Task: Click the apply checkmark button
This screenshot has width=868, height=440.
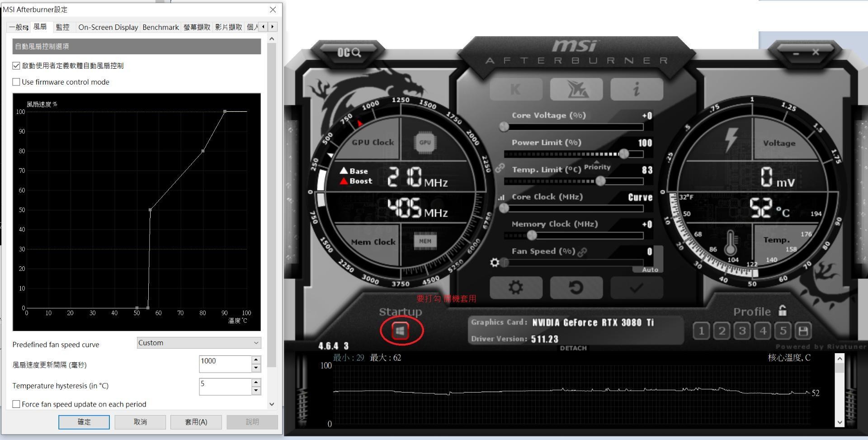Action: 637,288
